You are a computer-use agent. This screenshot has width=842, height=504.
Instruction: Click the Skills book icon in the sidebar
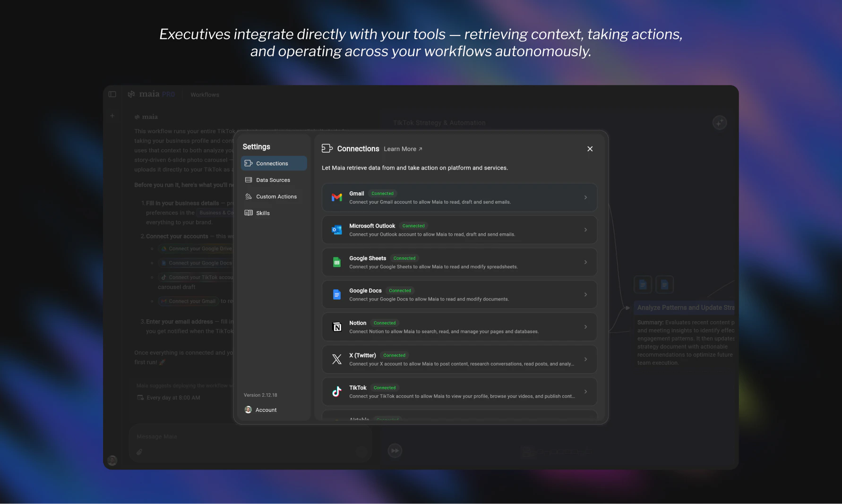[x=249, y=213]
